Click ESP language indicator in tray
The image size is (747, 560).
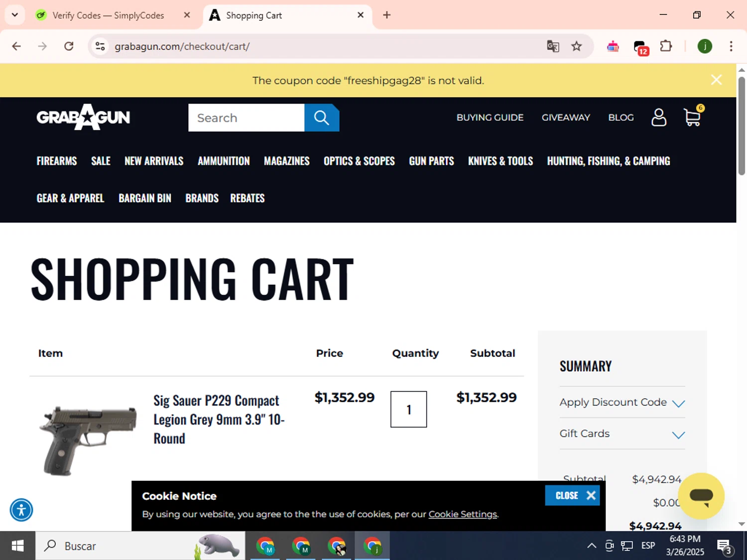pos(648,546)
